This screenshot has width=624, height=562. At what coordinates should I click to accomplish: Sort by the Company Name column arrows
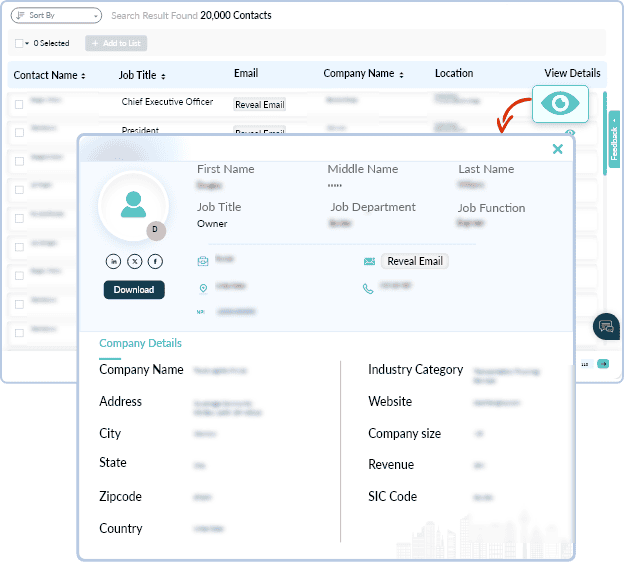(401, 74)
